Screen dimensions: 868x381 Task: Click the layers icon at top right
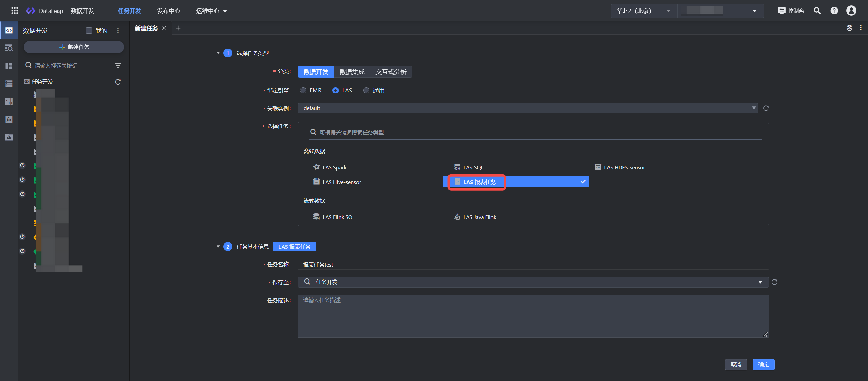(x=849, y=28)
